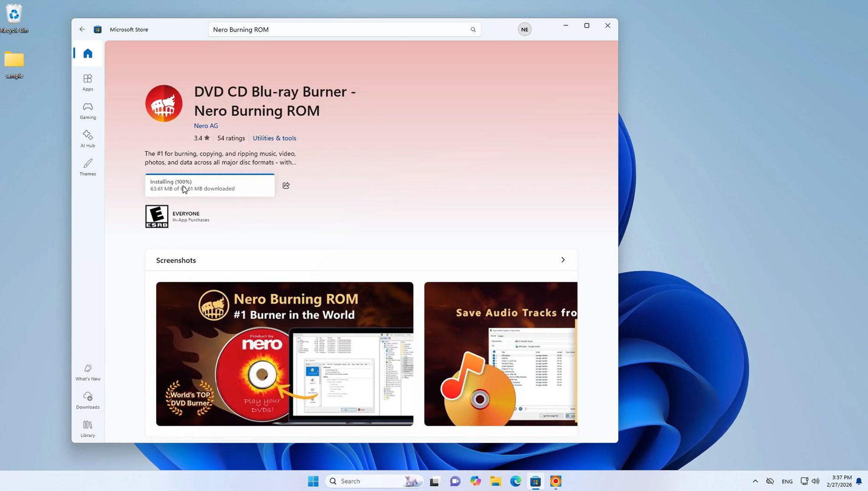Select the Gaming sidebar icon
868x491 pixels.
click(88, 110)
